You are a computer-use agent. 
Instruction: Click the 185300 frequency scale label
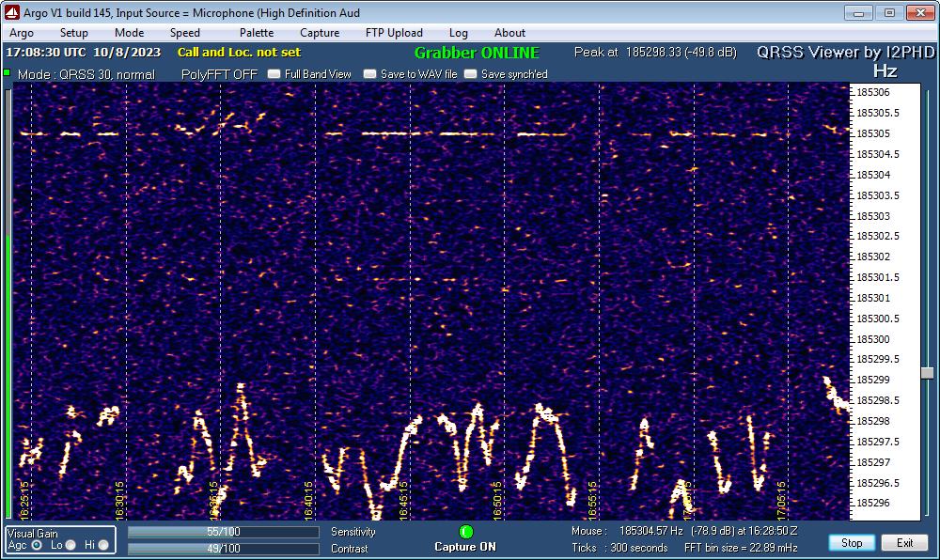(873, 339)
